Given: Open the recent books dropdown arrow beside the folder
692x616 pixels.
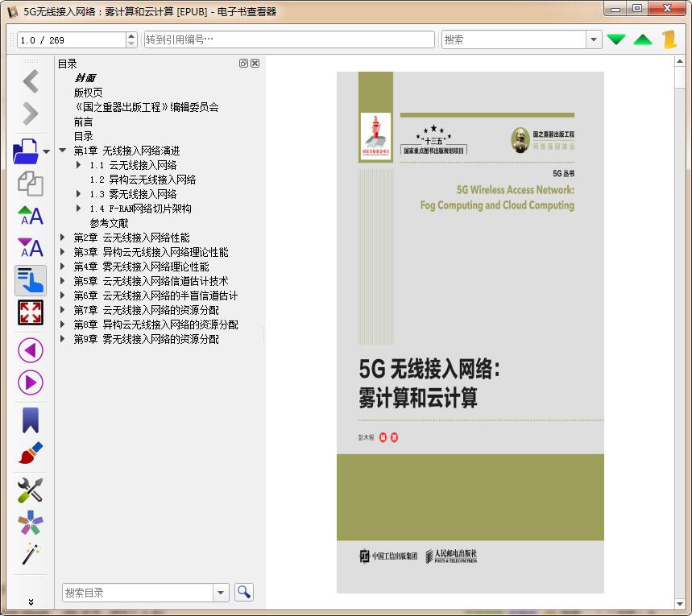Looking at the screenshot, I should pos(47,151).
